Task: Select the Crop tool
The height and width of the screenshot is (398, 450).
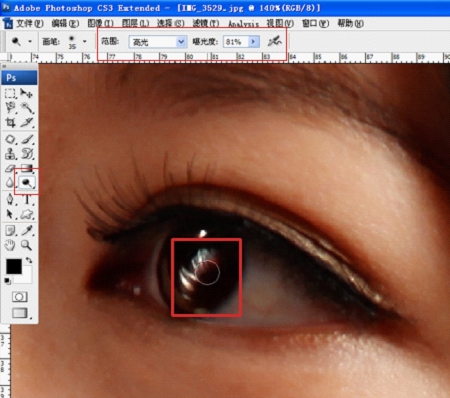Action: [10, 122]
